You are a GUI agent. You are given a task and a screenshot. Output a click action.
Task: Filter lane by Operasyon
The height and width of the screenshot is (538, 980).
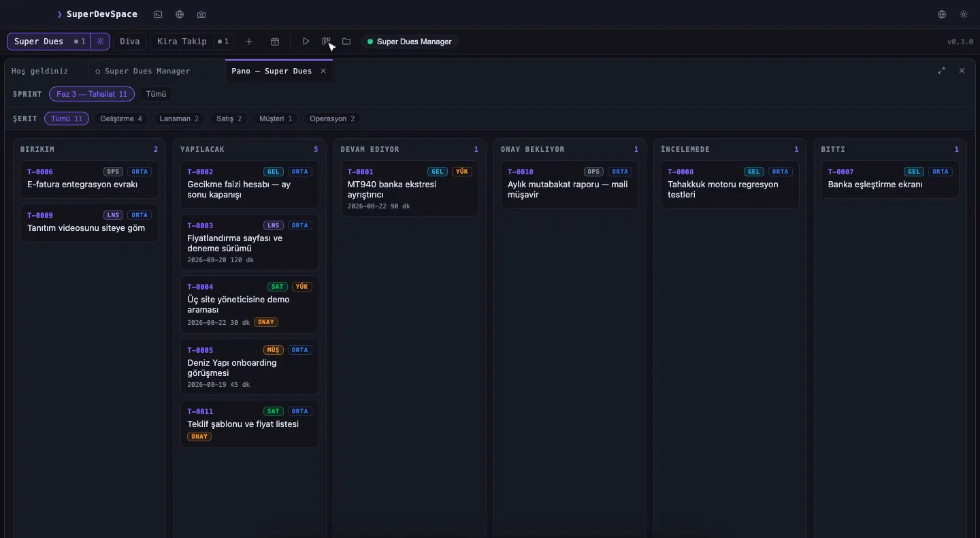tap(332, 118)
